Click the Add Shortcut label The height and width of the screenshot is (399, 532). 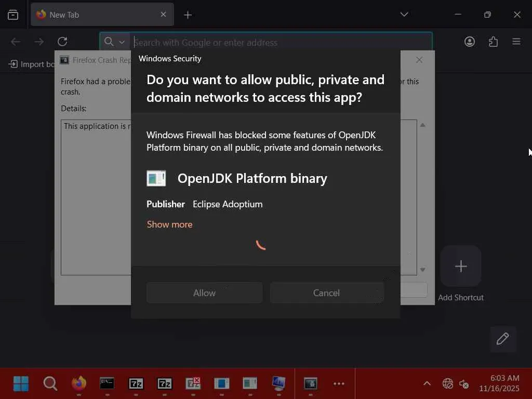pyautogui.click(x=461, y=298)
